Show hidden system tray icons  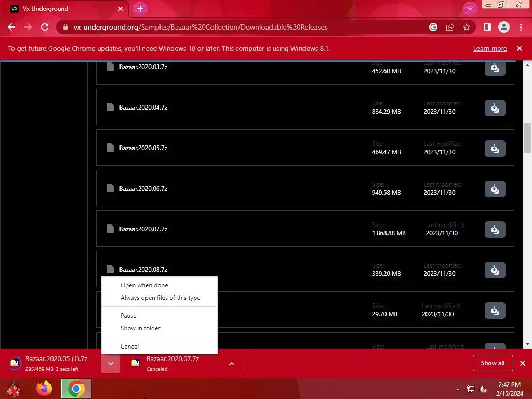tap(458, 389)
